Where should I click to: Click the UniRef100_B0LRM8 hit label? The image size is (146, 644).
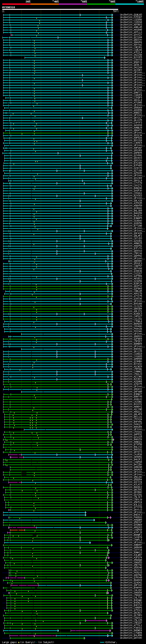[x=131, y=635]
